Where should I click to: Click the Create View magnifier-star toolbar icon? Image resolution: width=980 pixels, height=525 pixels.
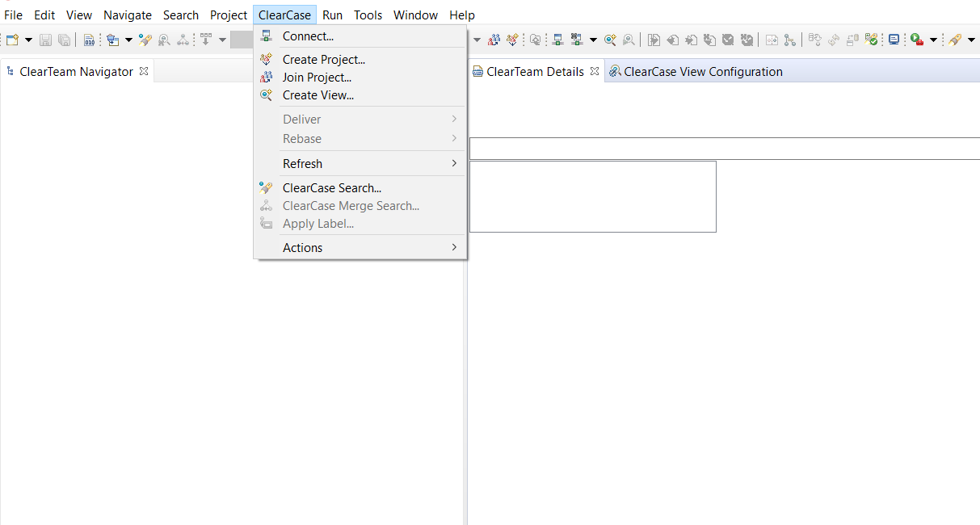point(610,40)
